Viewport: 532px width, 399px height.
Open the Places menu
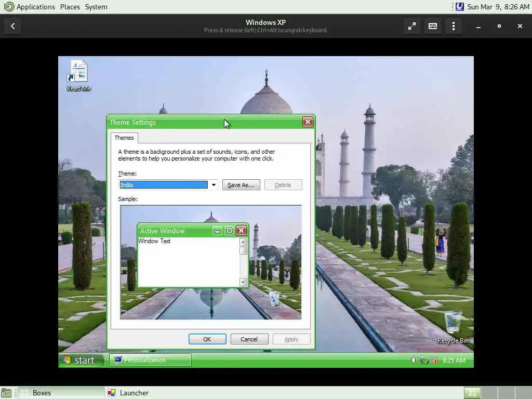(x=70, y=7)
